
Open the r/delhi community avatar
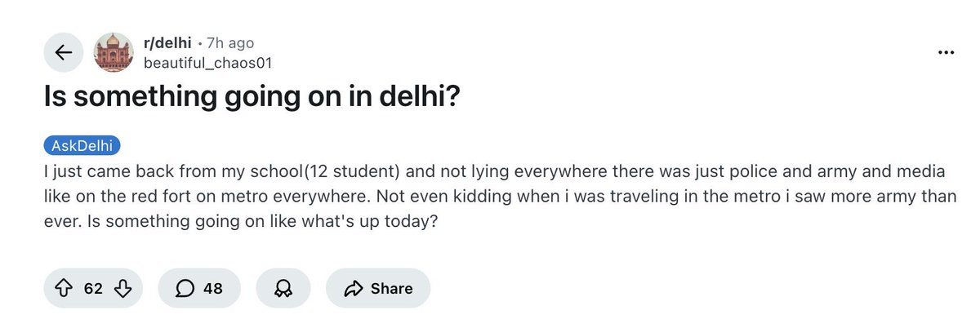pyautogui.click(x=113, y=53)
